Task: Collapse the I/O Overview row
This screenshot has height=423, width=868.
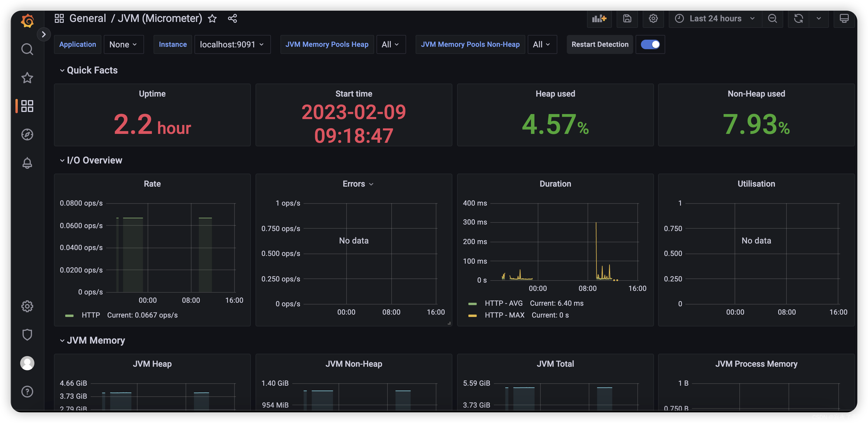Action: [91, 160]
